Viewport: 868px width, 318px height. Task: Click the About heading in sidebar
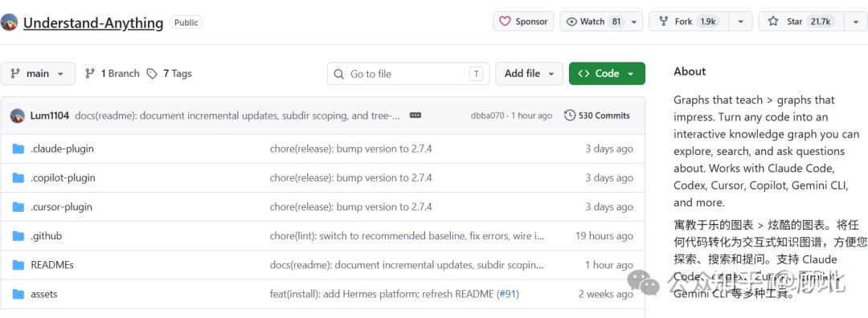690,71
